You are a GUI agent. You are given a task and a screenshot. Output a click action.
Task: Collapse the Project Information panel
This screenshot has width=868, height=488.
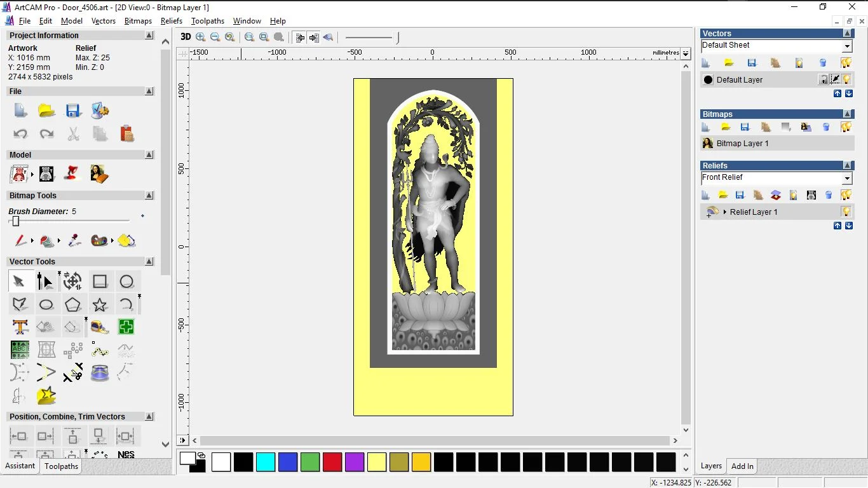coord(150,35)
